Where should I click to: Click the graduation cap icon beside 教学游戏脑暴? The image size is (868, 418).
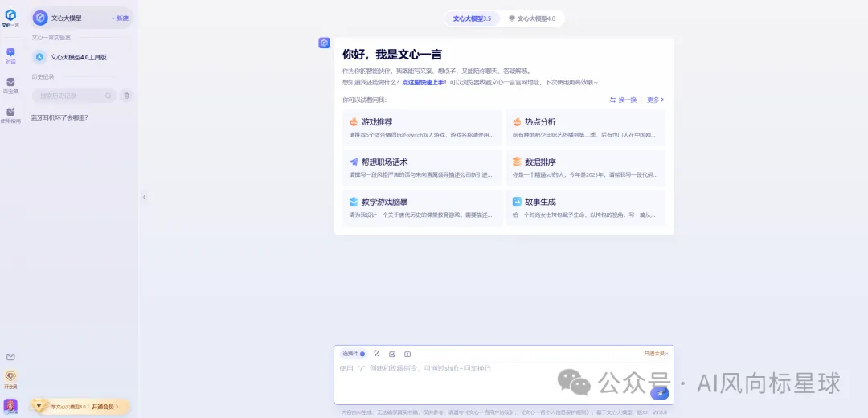pos(354,202)
